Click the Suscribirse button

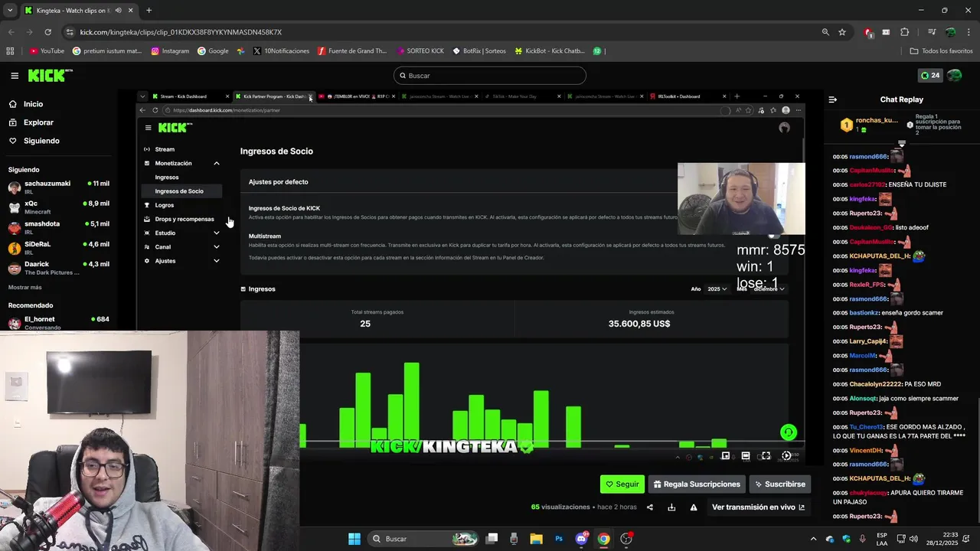779,484
